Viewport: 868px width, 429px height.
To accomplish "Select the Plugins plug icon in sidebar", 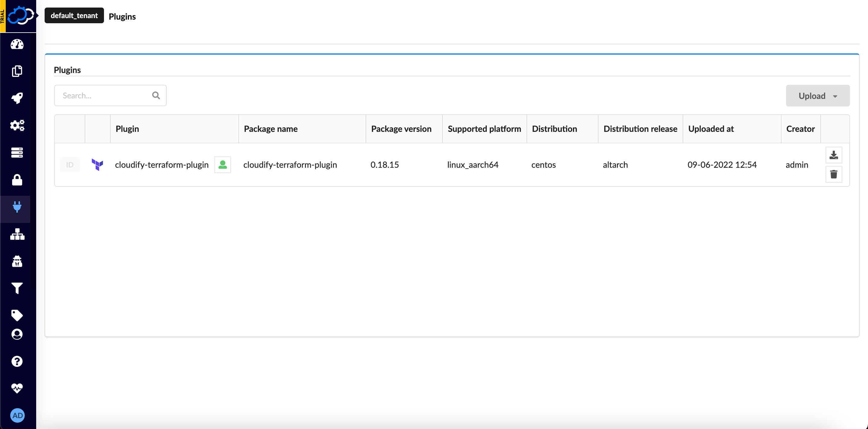I will coord(17,207).
